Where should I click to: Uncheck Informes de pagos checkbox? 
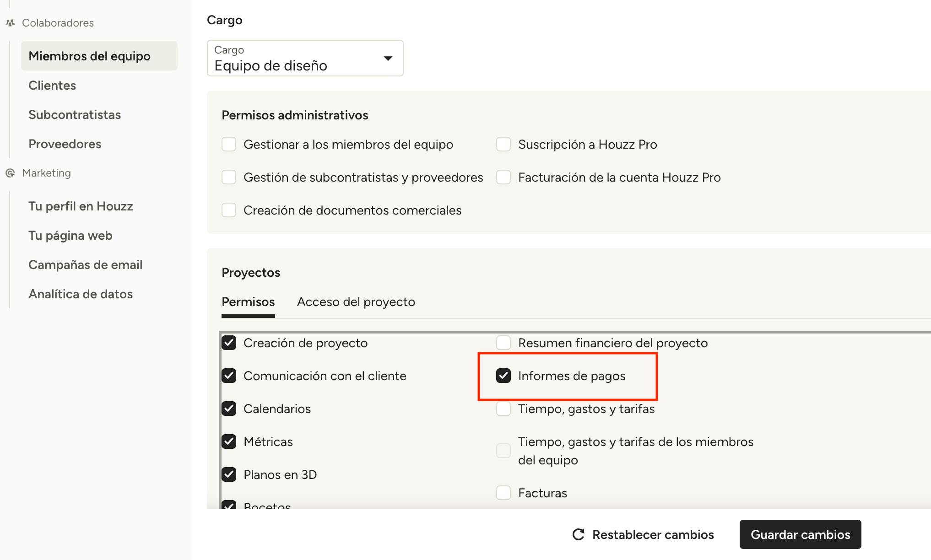503,376
